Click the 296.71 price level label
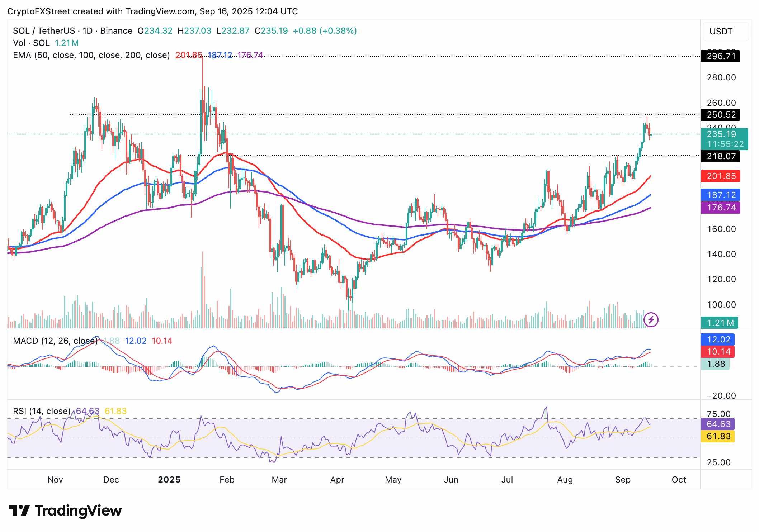Viewport: 759px width, 532px height. 720,56
